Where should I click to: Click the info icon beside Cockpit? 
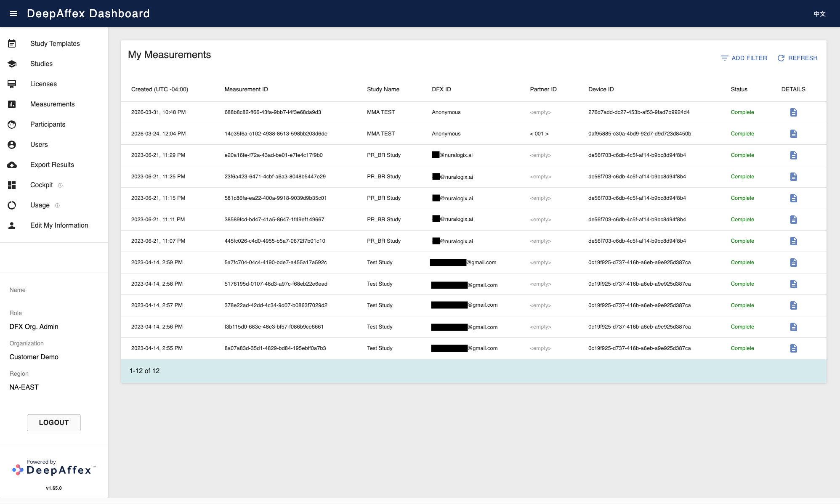click(x=60, y=185)
